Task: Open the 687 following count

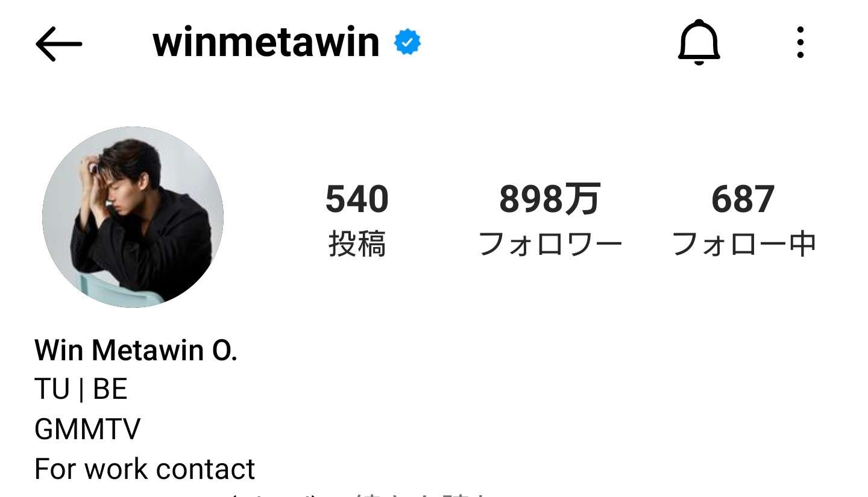Action: (743, 199)
